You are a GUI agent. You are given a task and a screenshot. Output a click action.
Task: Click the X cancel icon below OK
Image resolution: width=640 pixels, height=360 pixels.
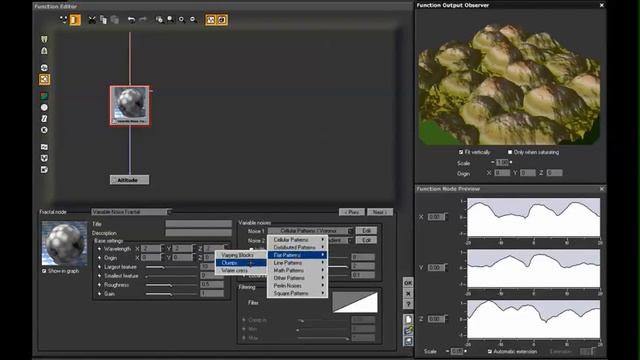(x=408, y=293)
